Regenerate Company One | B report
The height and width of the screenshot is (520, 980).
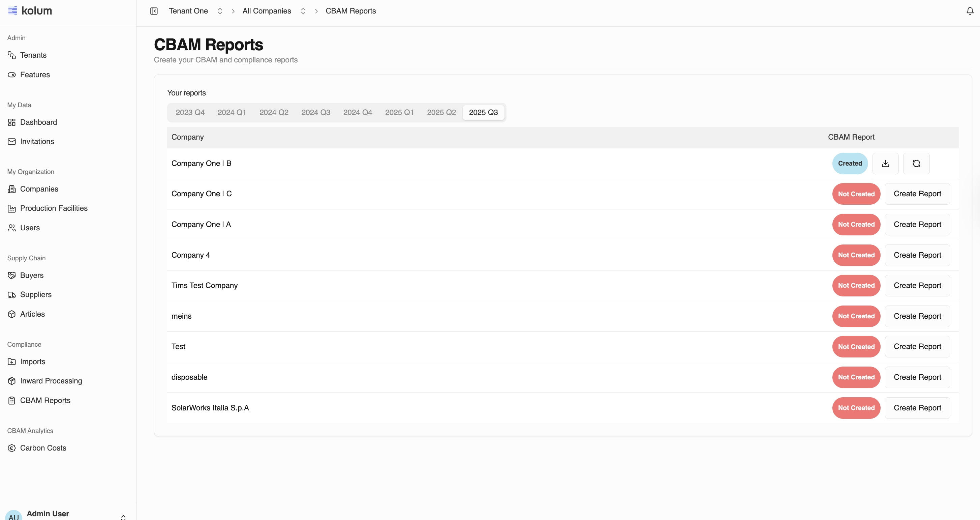click(916, 163)
